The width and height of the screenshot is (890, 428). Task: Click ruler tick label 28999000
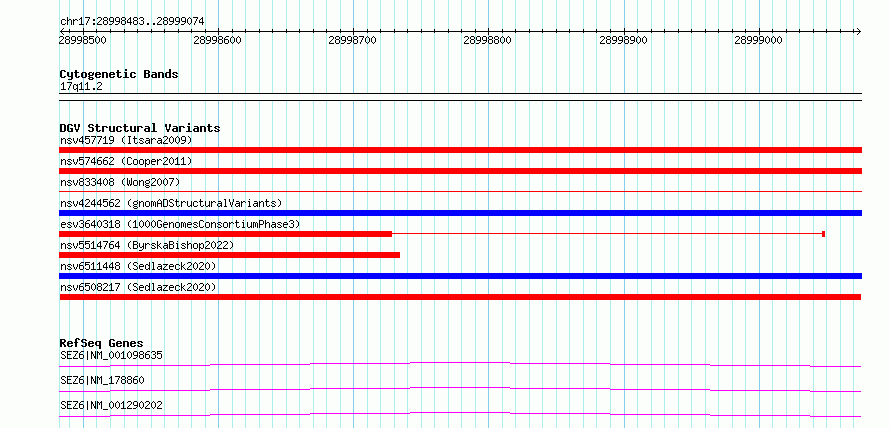tap(758, 40)
